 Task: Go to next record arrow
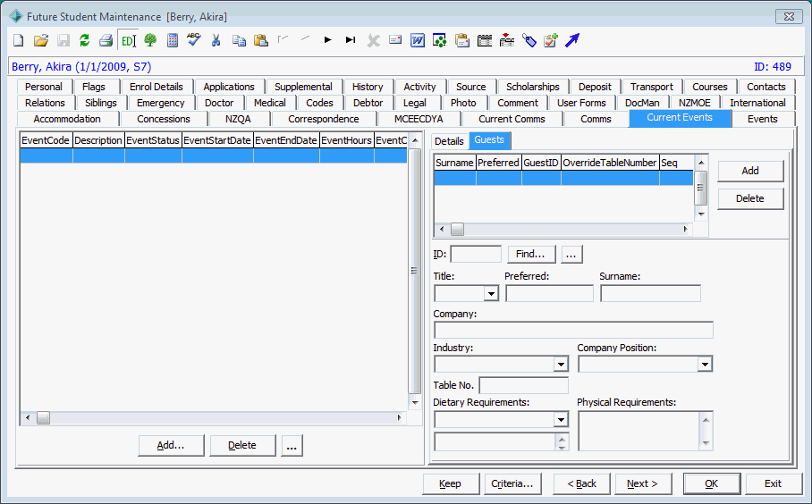click(328, 40)
